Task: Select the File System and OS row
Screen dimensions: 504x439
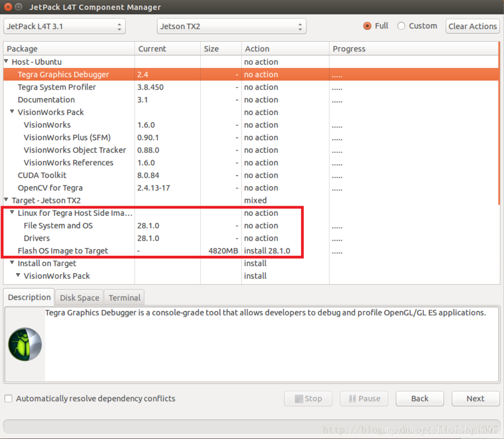Action: pyautogui.click(x=251, y=225)
